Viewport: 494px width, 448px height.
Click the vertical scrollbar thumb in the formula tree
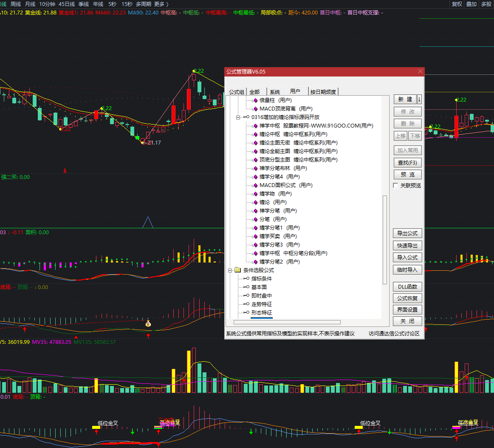pos(385,239)
